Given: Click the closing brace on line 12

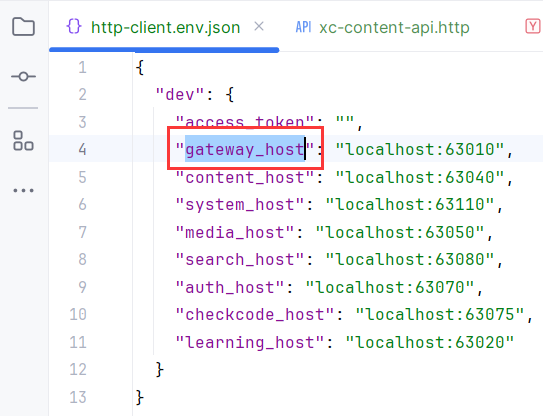Looking at the screenshot, I should pos(159,369).
